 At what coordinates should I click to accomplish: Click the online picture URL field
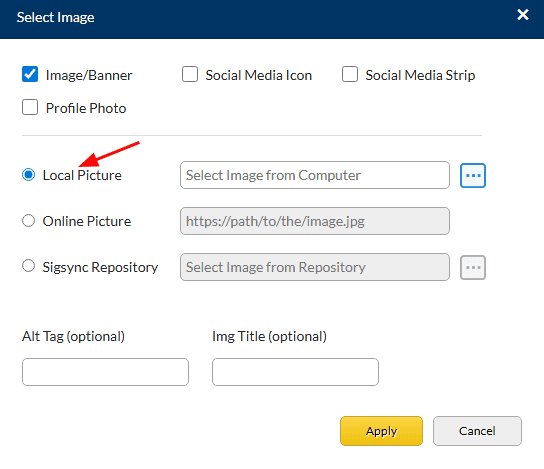[x=315, y=221]
